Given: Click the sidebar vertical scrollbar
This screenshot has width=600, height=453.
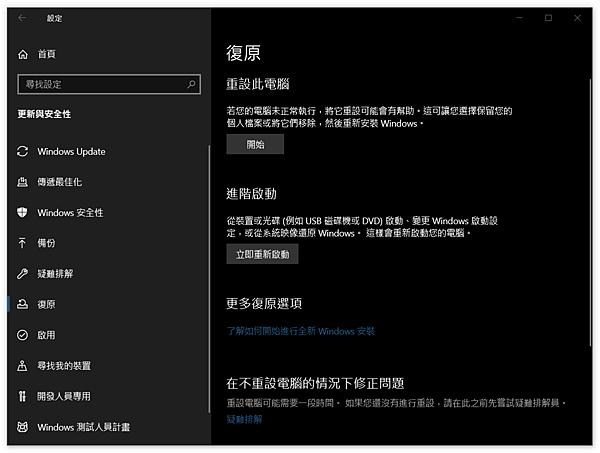Looking at the screenshot, I should (x=209, y=279).
